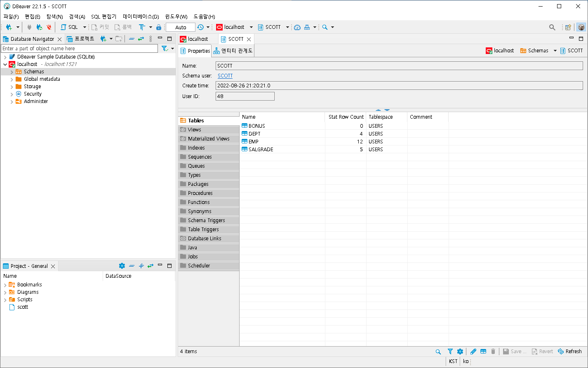Click the global search icon at top right
The width and height of the screenshot is (588, 368).
pyautogui.click(x=552, y=27)
